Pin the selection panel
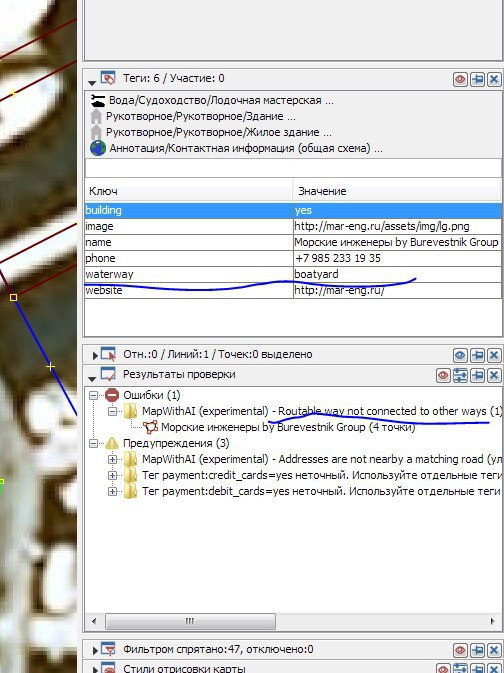504x673 pixels. pyautogui.click(x=477, y=355)
